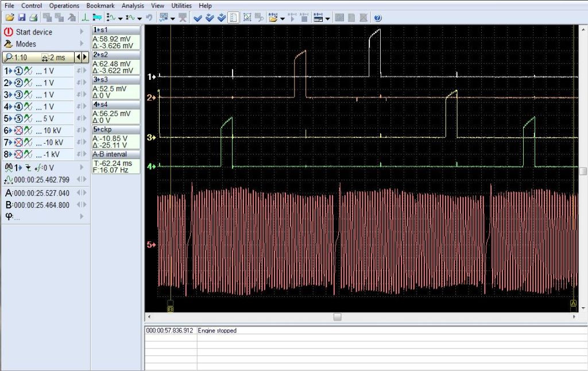Click the Start device power icon
The height and width of the screenshot is (371, 588).
(x=9, y=32)
